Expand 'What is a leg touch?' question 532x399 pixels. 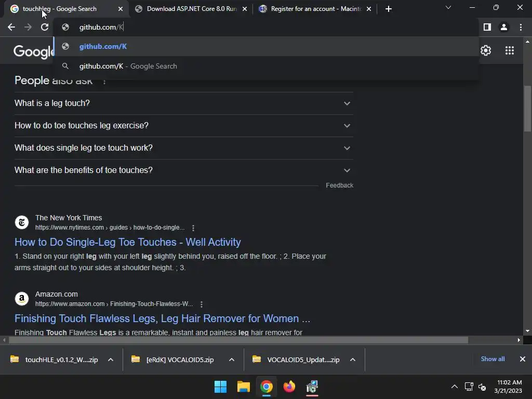click(183, 103)
